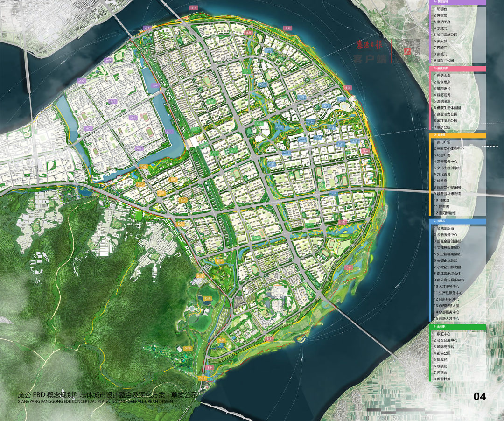
Task: Select legend entry 6 夫人城
Action: [x=441, y=41]
